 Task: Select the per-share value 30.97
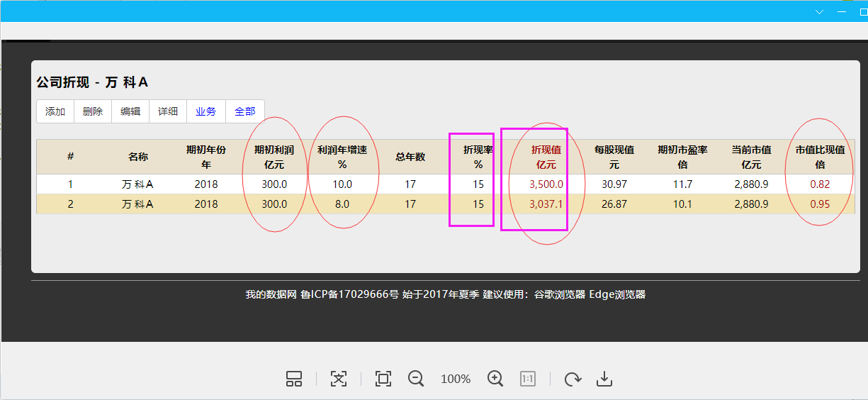[614, 184]
